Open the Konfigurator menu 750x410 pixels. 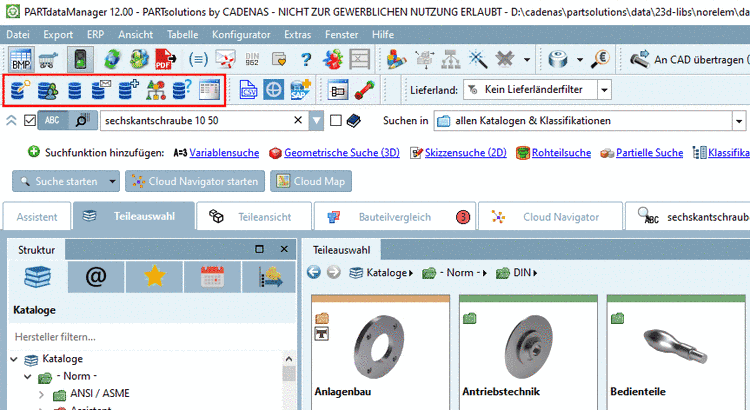pos(241,34)
